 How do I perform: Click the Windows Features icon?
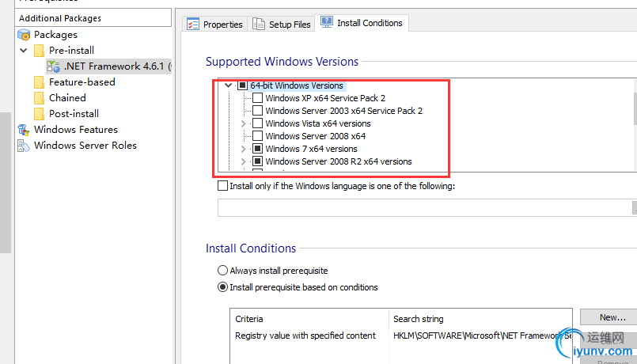[x=24, y=130]
